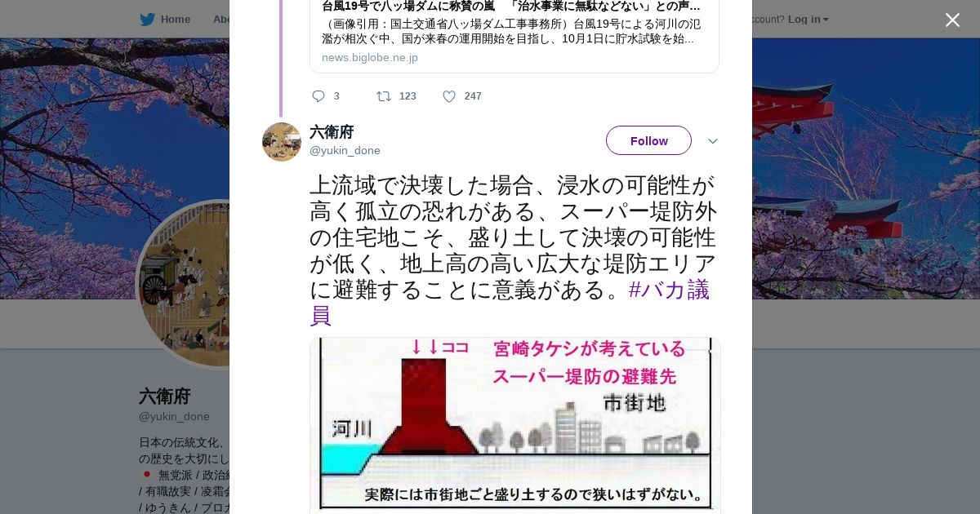
Task: Open the Log in dropdown
Action: pos(808,19)
